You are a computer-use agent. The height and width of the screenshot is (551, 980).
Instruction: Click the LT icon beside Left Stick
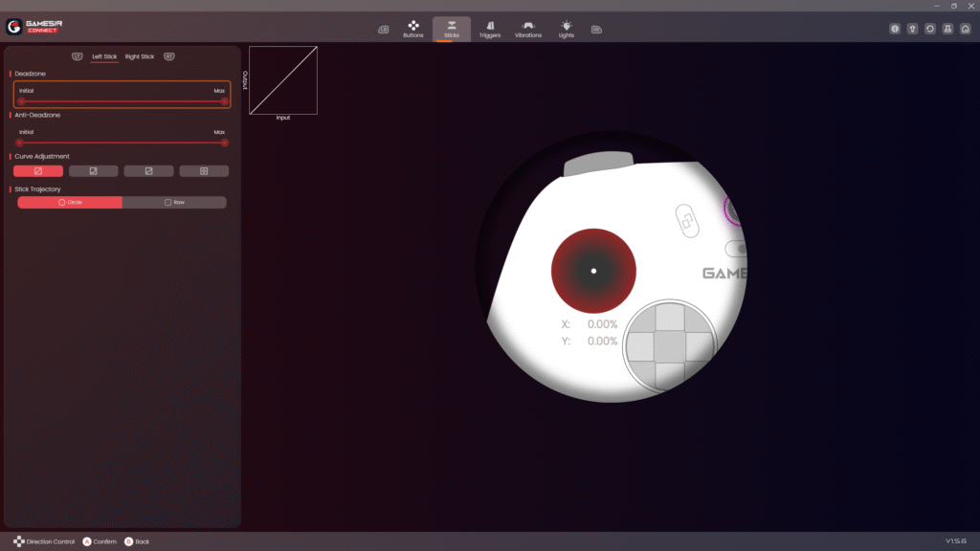[77, 56]
